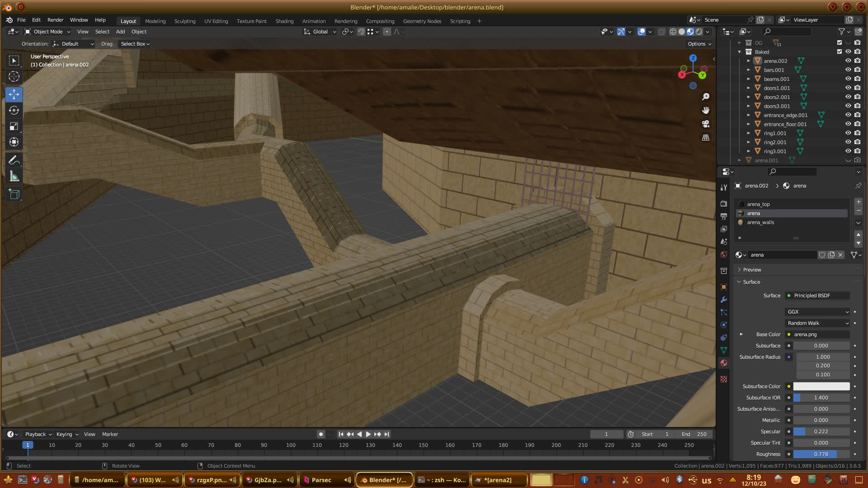The image size is (868, 488).
Task: Click the Subsurface Color white swatch
Action: coord(821,386)
